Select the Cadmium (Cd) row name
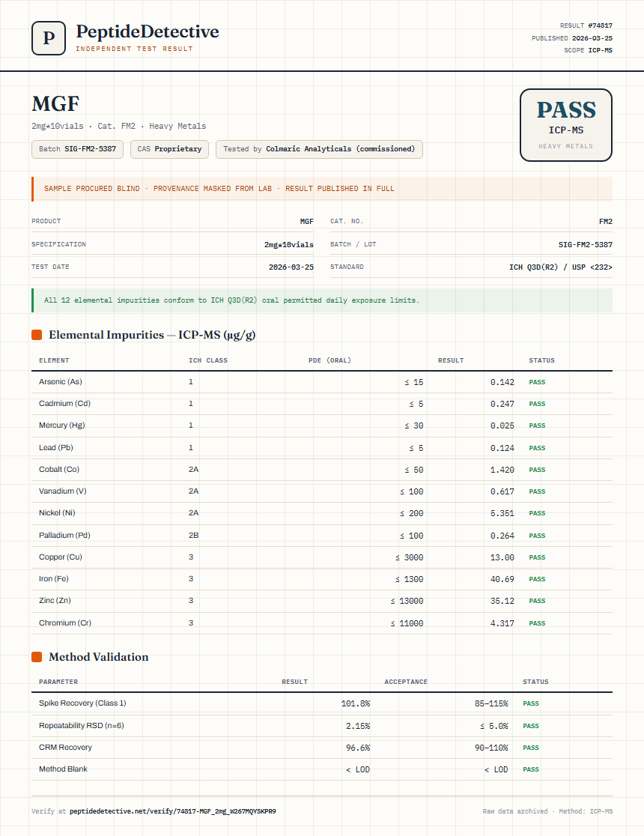Image resolution: width=644 pixels, height=836 pixels. [x=64, y=404]
